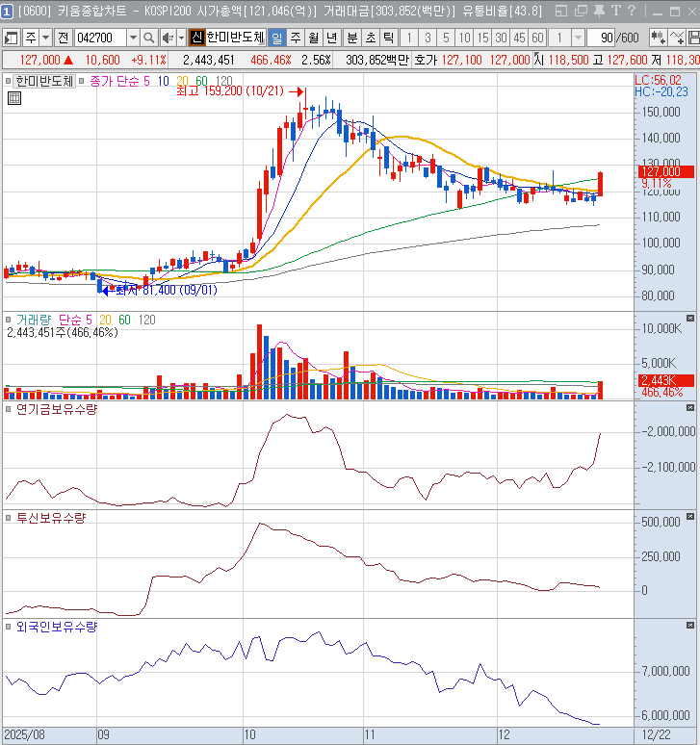Viewport: 700px width, 745px height.
Task: Close the 외국인보유수량 indicator panel
Action: pyautogui.click(x=689, y=625)
